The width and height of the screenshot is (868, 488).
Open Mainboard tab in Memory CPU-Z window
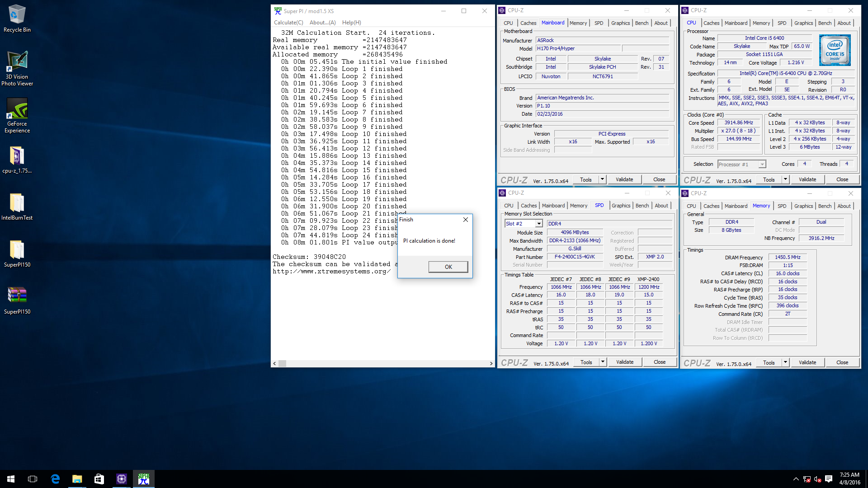click(736, 206)
